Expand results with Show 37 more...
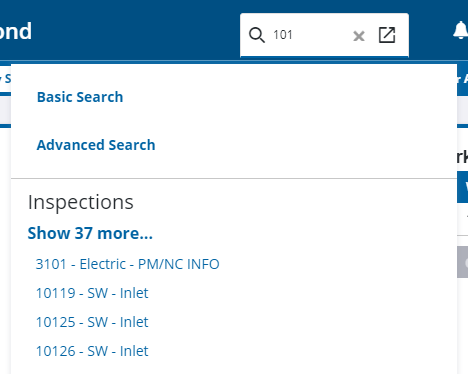Viewport: 468px width, 374px height. tap(90, 233)
